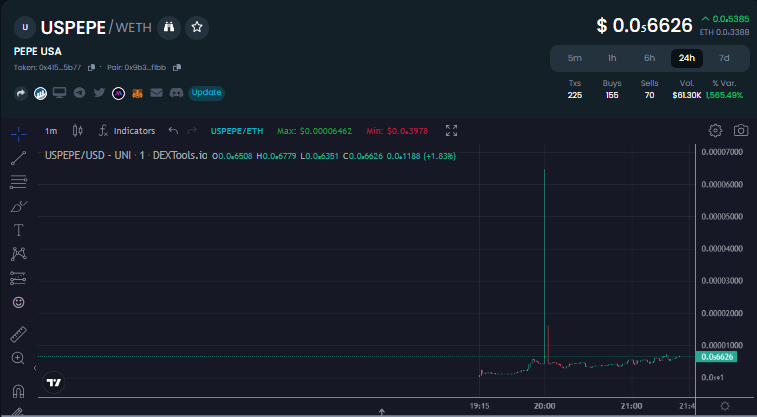
Task: Add USPEPE to favorites with star icon
Action: click(x=196, y=27)
